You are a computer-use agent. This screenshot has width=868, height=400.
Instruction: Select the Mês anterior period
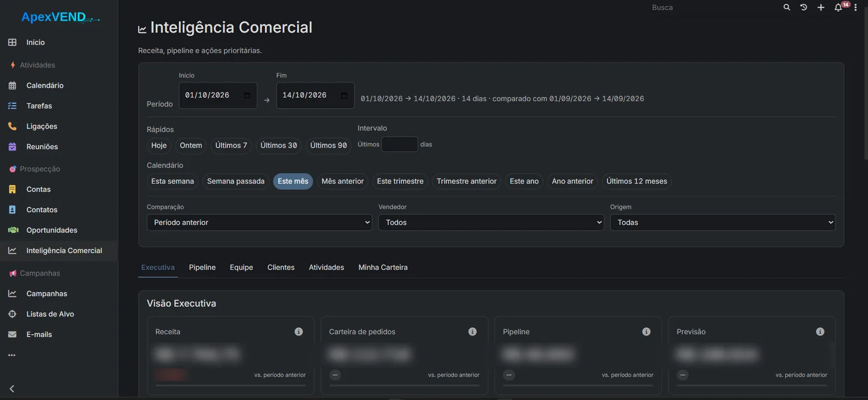tap(343, 181)
